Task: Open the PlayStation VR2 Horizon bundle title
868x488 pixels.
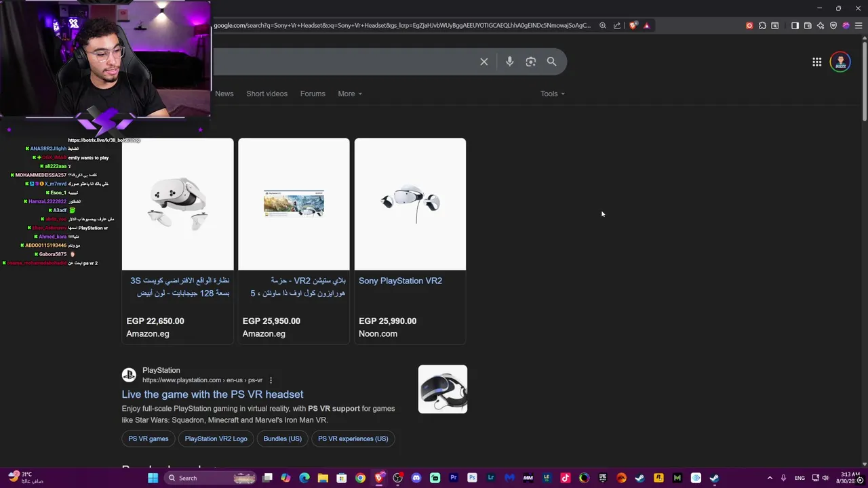Action: (298, 287)
